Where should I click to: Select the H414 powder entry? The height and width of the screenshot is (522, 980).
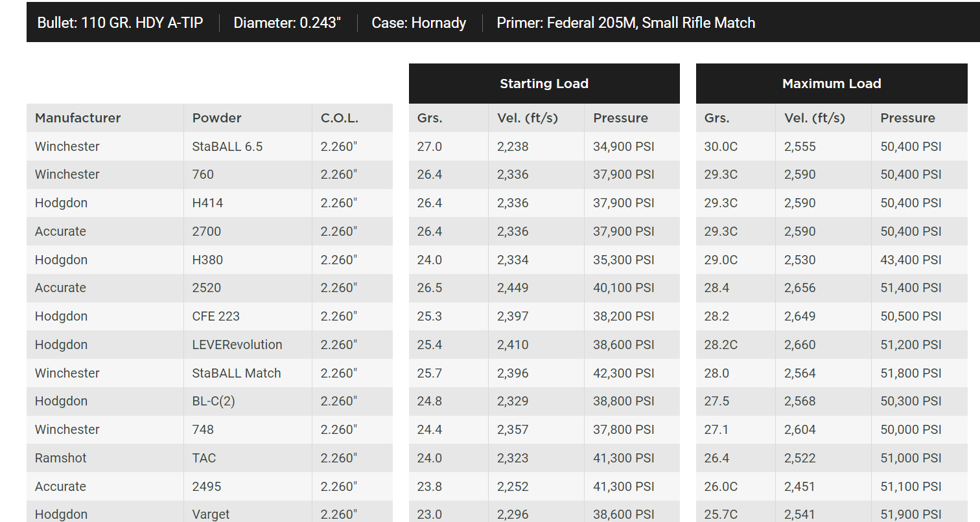[207, 203]
